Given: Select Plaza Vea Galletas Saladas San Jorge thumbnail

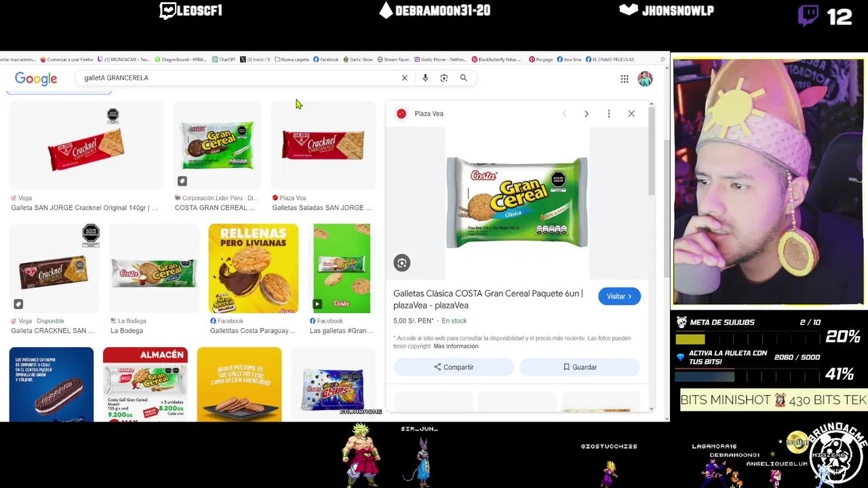Looking at the screenshot, I should point(323,146).
